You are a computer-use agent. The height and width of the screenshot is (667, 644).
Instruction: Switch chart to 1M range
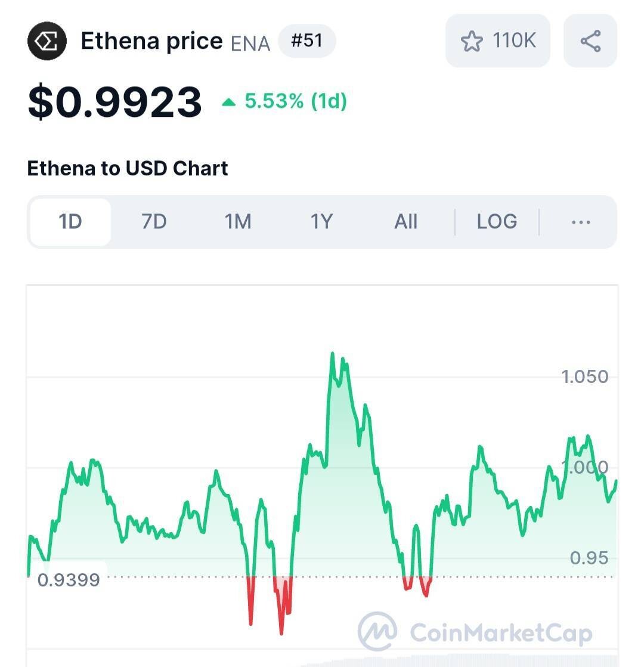coord(237,222)
